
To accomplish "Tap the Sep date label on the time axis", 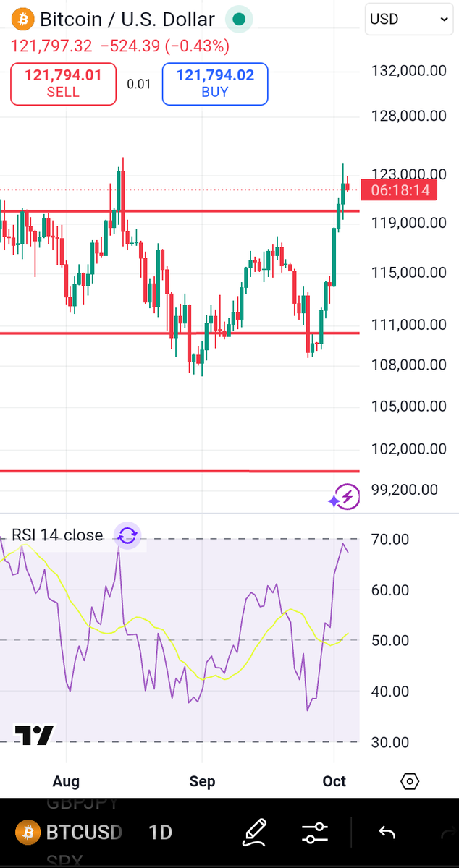I will click(202, 781).
